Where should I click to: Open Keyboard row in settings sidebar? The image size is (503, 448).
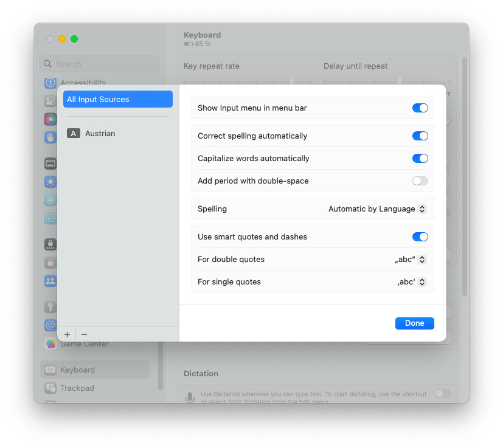95,370
